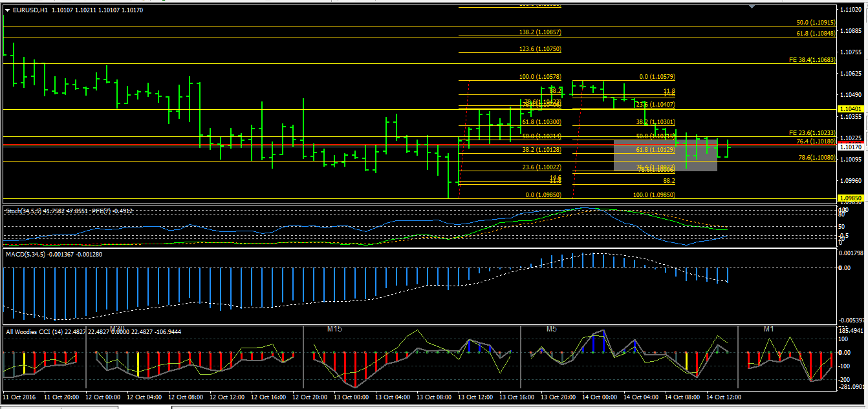Select the 61.8 (1.10129) Fibonacci level label
This screenshot has height=409, width=868.
point(656,150)
